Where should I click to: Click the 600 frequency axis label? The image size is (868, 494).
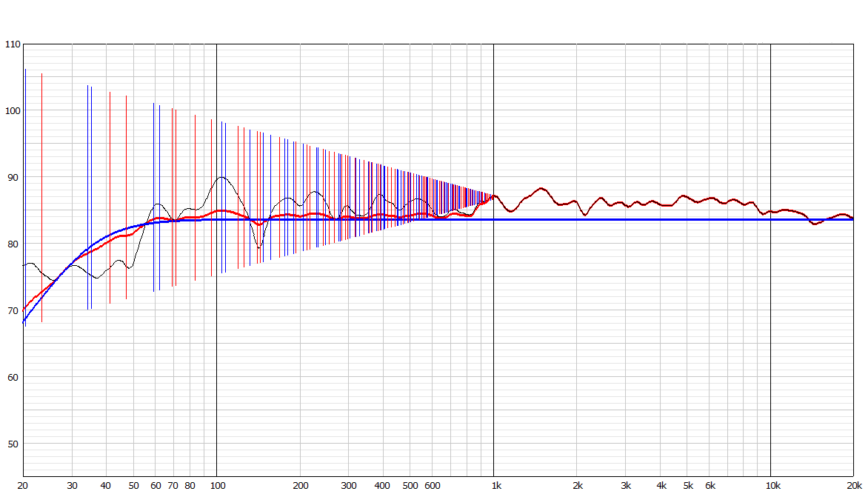[433, 486]
